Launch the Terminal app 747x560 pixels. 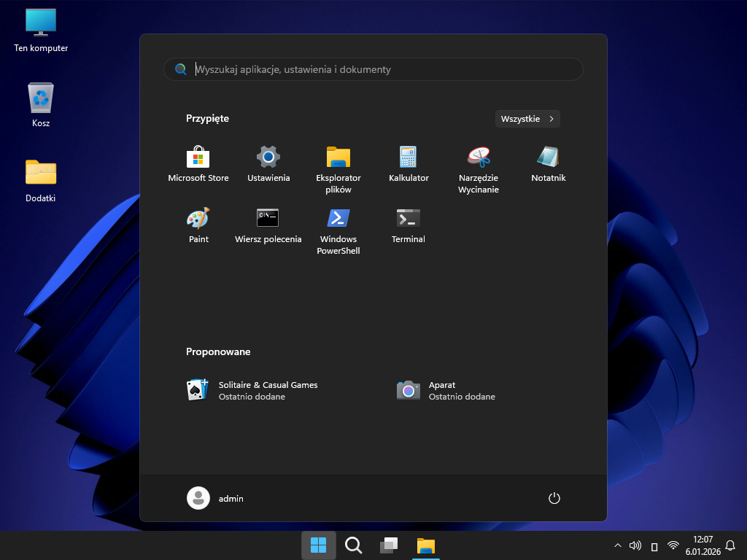tap(409, 225)
